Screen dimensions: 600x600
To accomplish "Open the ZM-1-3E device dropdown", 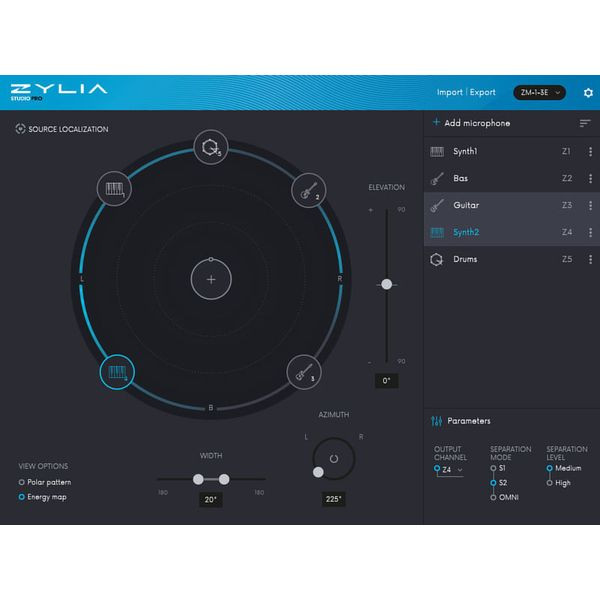I will coord(540,93).
